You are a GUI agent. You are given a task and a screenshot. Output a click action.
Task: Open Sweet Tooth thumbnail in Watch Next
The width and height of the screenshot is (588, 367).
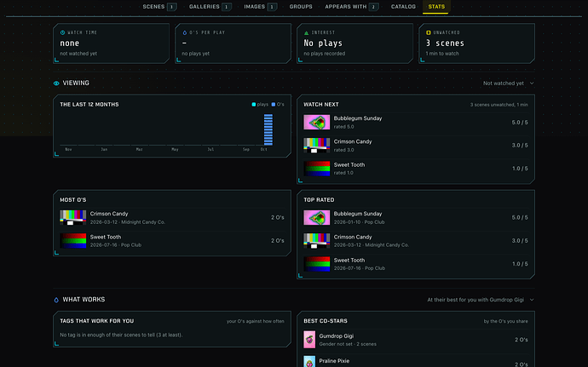pyautogui.click(x=317, y=169)
